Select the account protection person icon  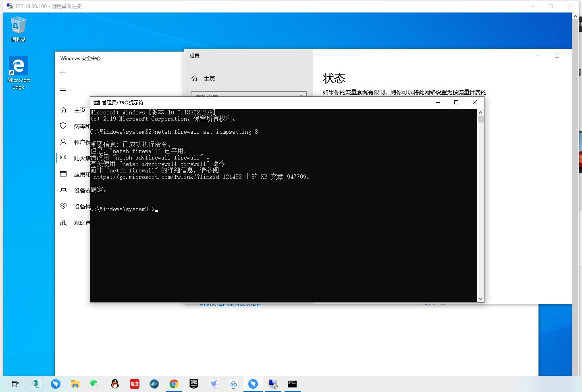coord(63,142)
